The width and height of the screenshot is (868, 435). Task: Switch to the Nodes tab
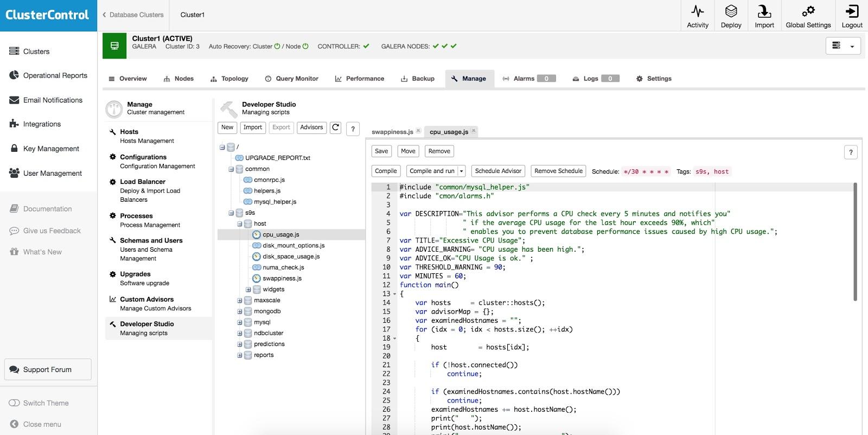(x=179, y=79)
